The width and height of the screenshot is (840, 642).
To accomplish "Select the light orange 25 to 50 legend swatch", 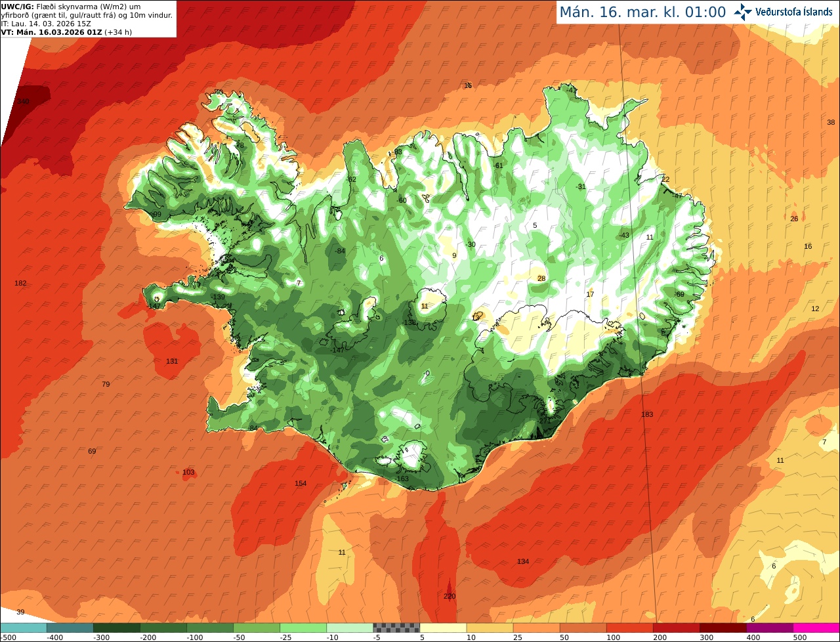I will click(536, 628).
